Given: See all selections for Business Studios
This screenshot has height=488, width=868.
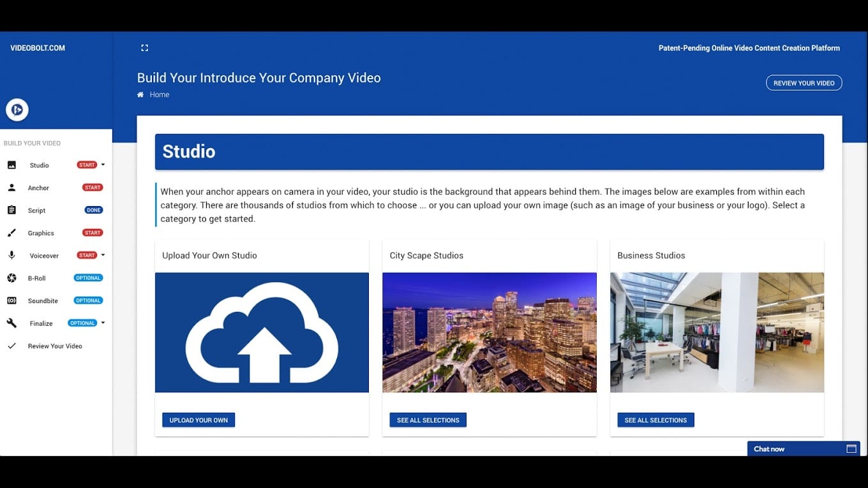Looking at the screenshot, I should pos(655,420).
